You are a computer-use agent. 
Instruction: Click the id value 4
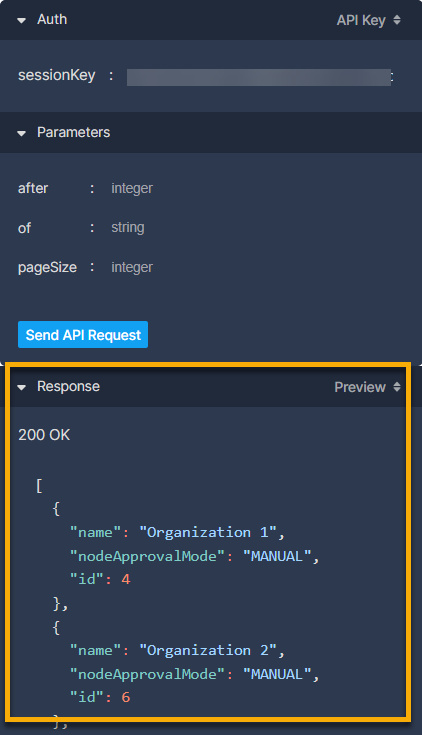[126, 579]
